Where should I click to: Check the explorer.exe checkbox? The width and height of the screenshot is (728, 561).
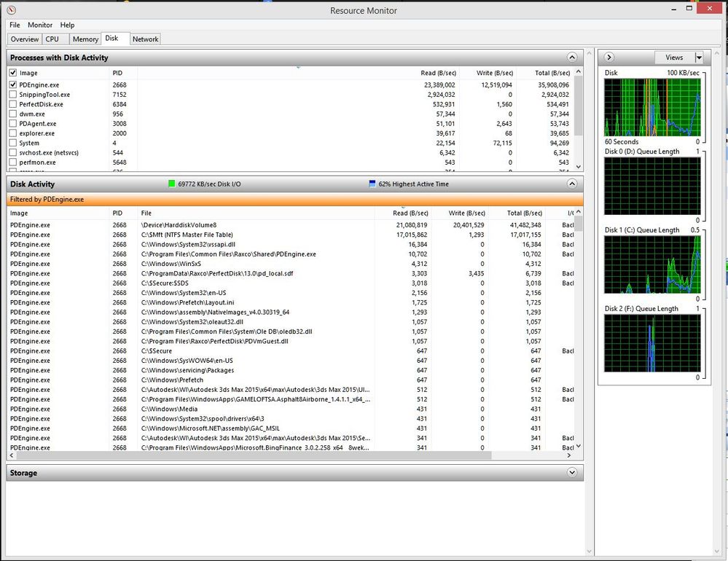point(13,133)
